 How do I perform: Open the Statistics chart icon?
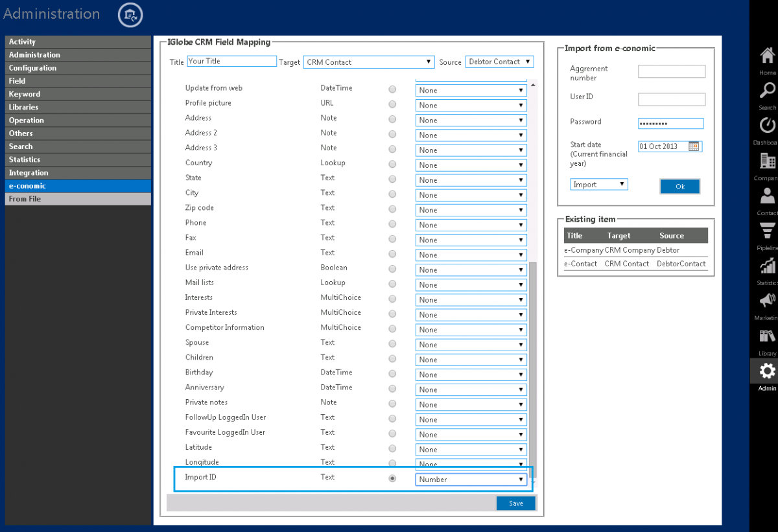pos(767,266)
